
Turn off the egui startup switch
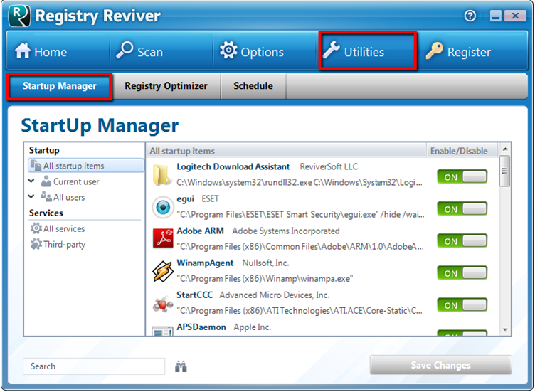[462, 209]
